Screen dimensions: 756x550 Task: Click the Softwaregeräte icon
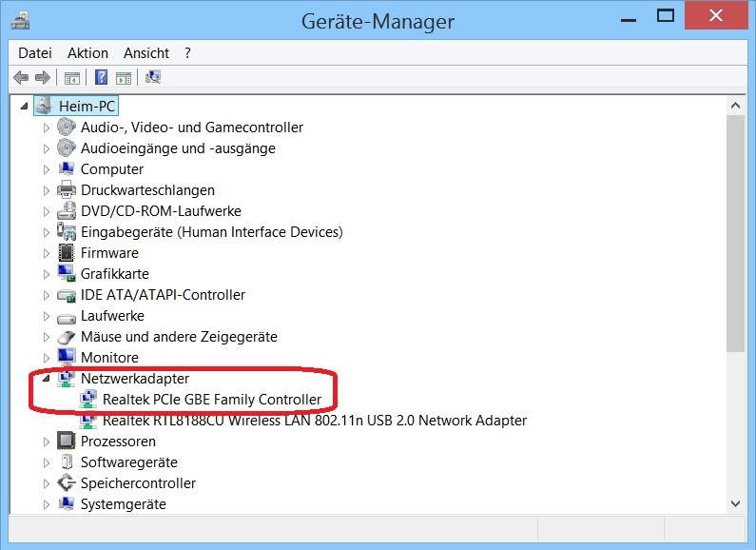[x=67, y=462]
